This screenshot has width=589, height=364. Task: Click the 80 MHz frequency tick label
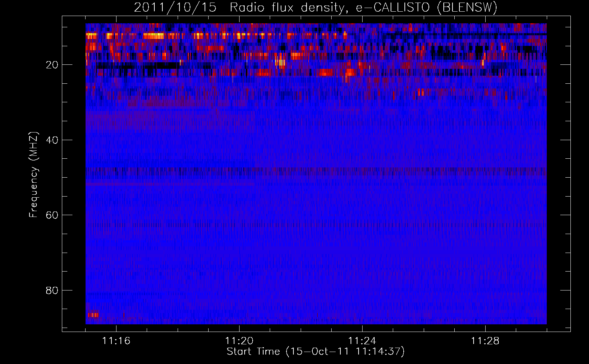point(52,290)
